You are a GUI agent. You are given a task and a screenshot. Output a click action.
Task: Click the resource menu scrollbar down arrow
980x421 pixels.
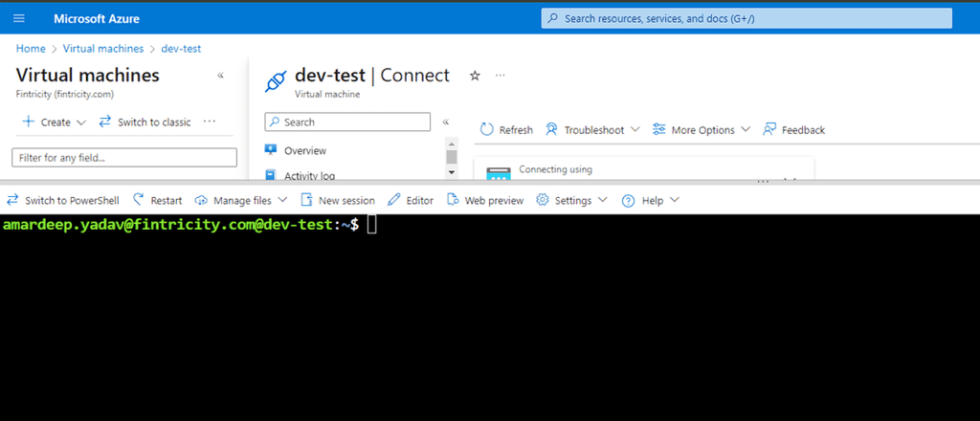coord(452,172)
